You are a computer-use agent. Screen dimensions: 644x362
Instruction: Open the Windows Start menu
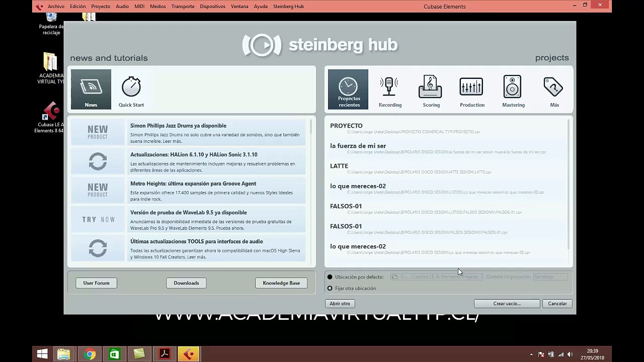click(x=42, y=354)
